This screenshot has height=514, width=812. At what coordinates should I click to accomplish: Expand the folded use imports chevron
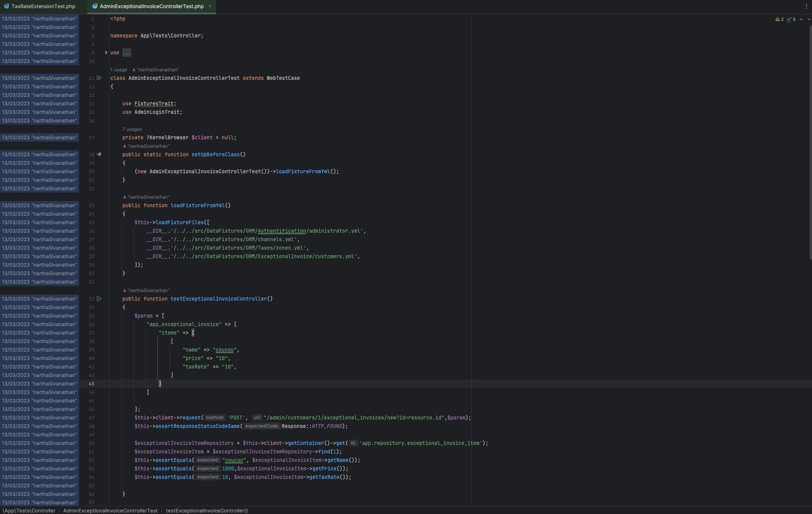pyautogui.click(x=106, y=52)
